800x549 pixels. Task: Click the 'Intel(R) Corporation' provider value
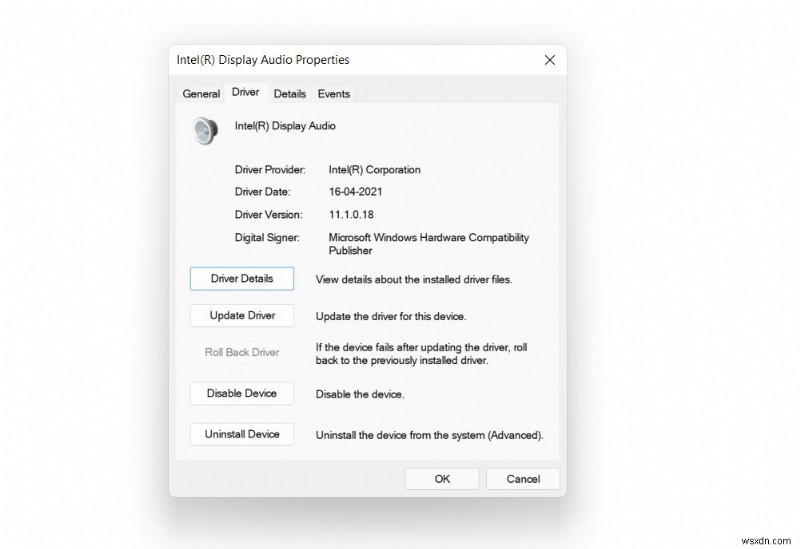374,170
